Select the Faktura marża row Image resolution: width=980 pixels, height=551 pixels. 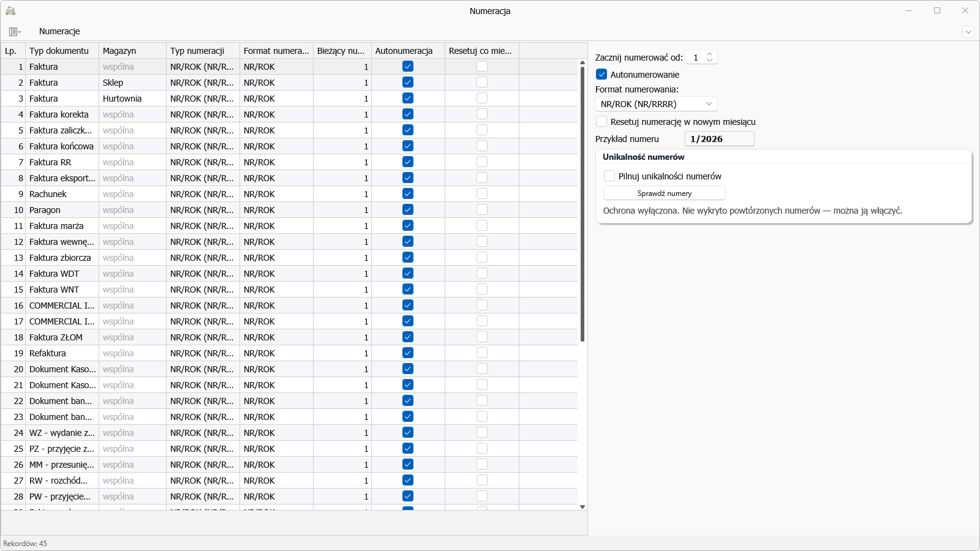[x=289, y=226]
